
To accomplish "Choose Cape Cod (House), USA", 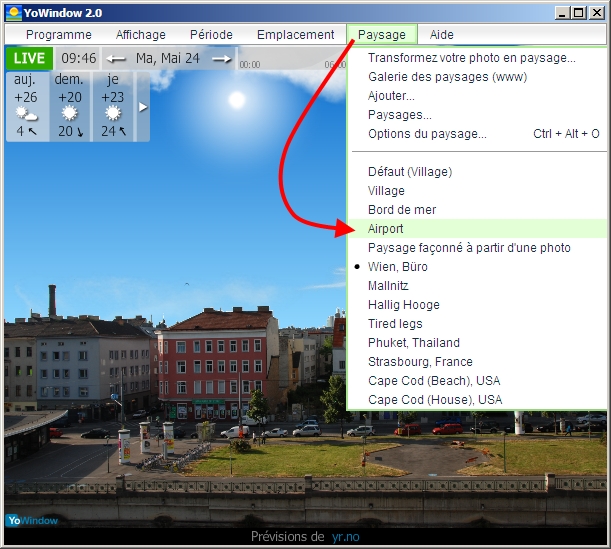I will pos(477,399).
